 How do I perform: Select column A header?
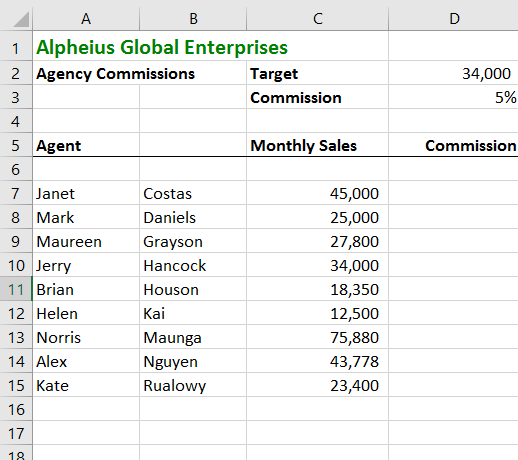pyautogui.click(x=86, y=19)
